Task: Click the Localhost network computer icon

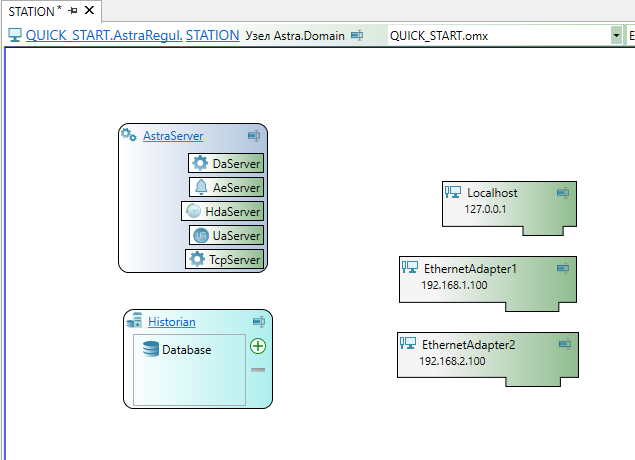Action: 453,192
